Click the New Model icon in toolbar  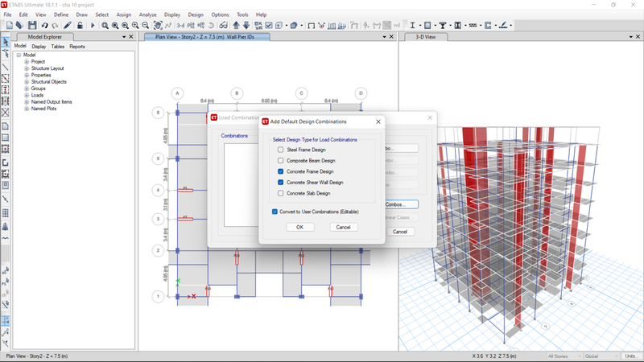[x=10, y=26]
